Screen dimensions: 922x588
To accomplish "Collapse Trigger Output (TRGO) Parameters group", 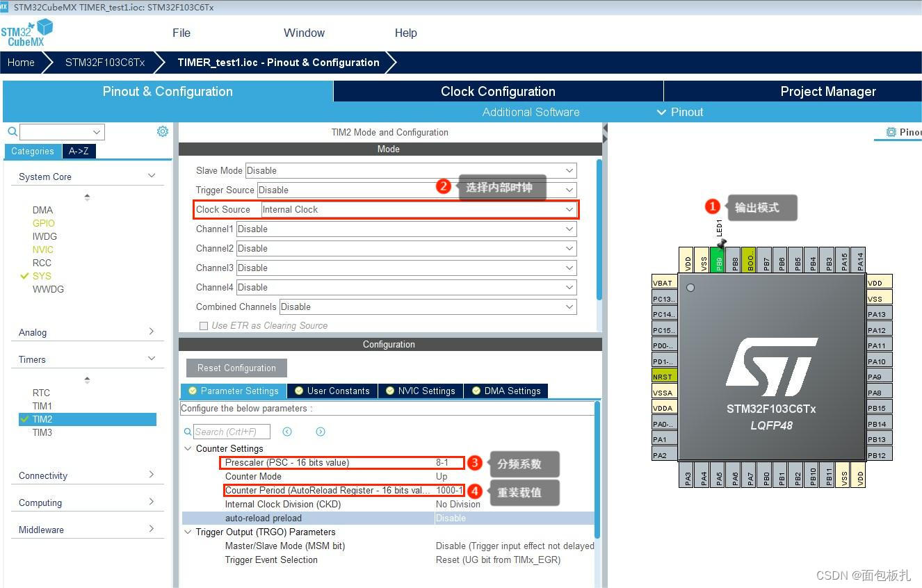I will (x=188, y=532).
